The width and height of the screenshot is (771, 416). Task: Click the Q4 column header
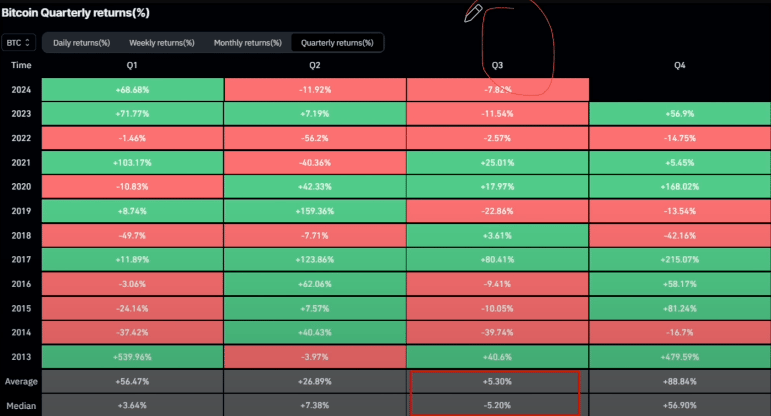coord(680,65)
